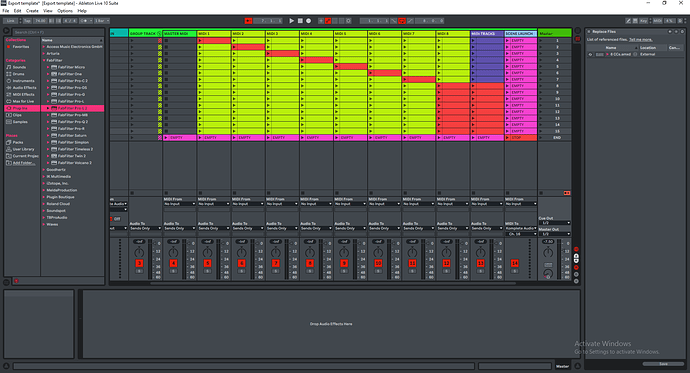Viewport: 690px width, 373px height.
Task: Open the Create menu
Action: pyautogui.click(x=32, y=11)
